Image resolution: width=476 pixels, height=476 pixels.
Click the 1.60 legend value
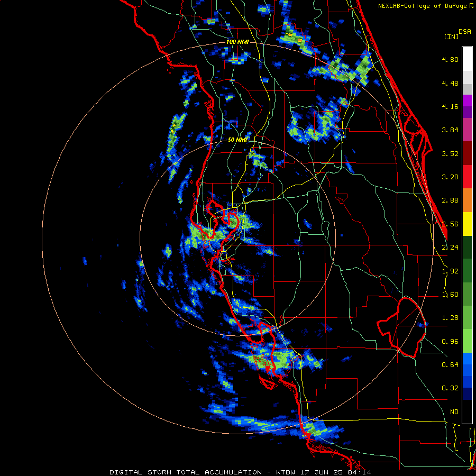(450, 295)
